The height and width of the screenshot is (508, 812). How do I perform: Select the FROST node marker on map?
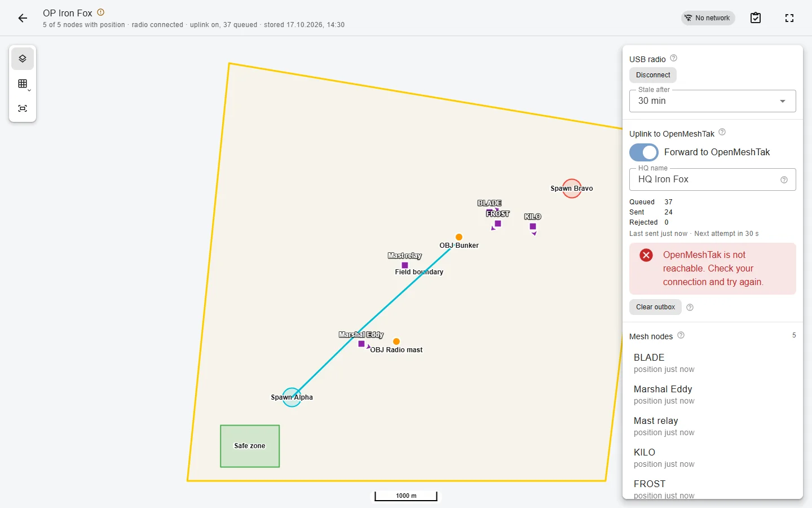tap(498, 224)
